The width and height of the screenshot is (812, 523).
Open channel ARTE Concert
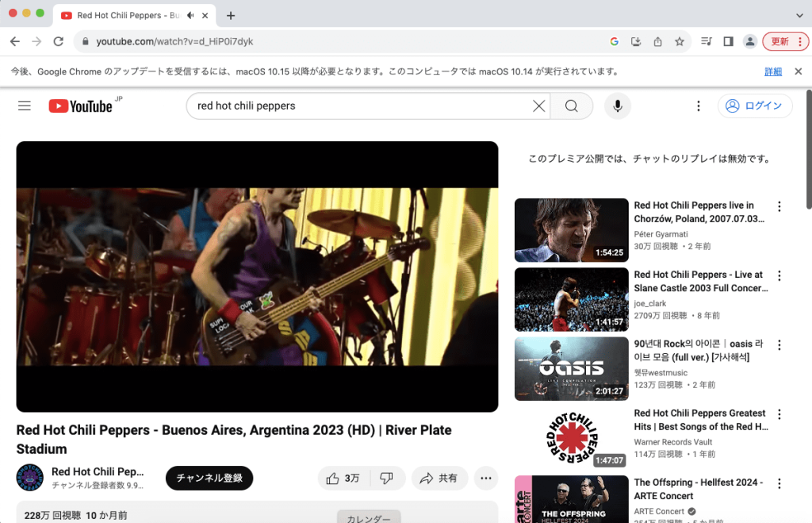coord(659,512)
